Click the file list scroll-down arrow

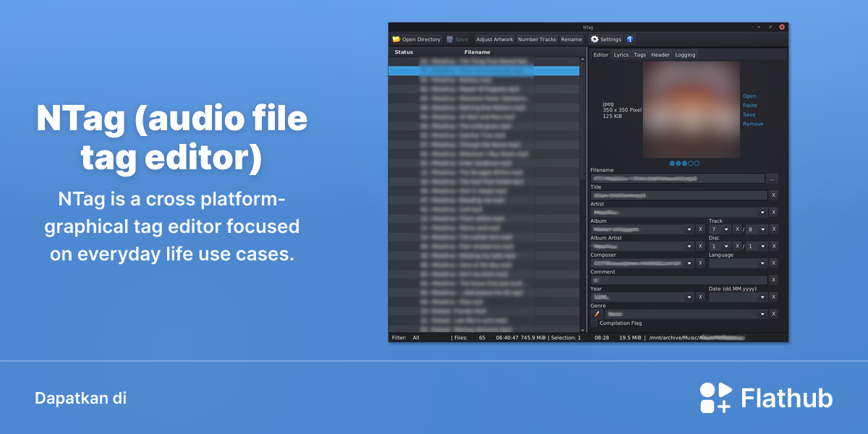click(x=583, y=329)
